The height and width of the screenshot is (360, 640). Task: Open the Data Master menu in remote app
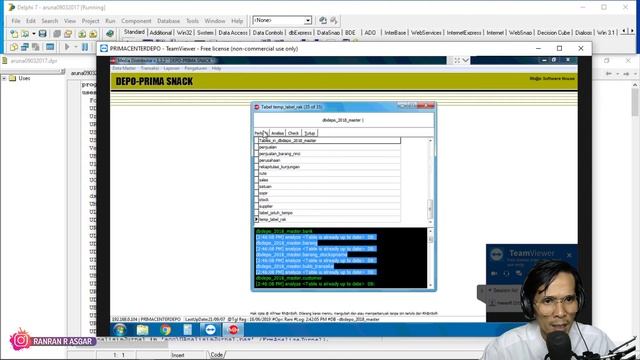point(124,68)
